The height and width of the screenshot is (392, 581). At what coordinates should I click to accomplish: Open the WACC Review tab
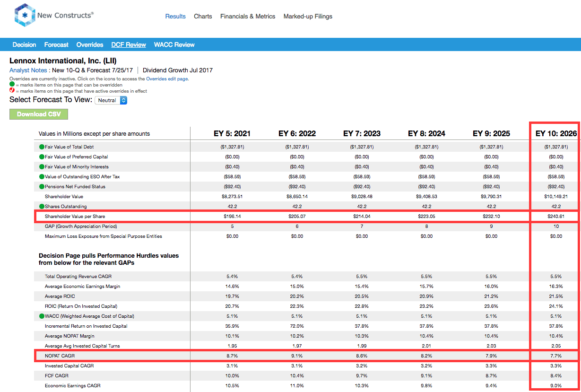coord(174,45)
